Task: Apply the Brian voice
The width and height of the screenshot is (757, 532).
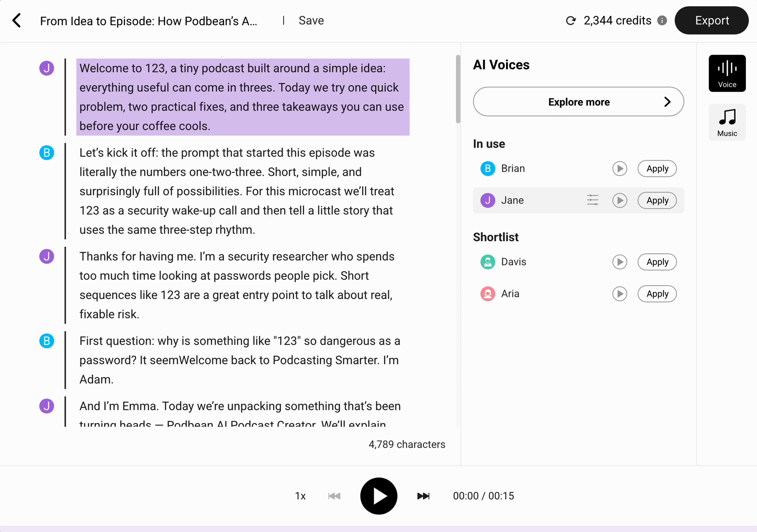Action: pyautogui.click(x=657, y=169)
